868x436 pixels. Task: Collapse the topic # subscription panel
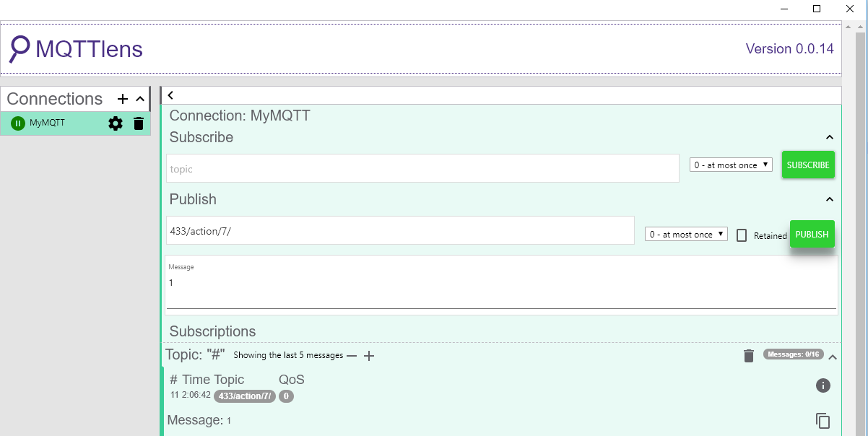point(833,357)
